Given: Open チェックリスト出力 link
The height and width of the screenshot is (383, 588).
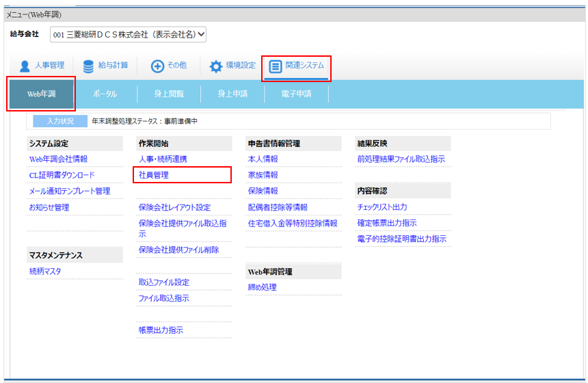Looking at the screenshot, I should (x=382, y=207).
